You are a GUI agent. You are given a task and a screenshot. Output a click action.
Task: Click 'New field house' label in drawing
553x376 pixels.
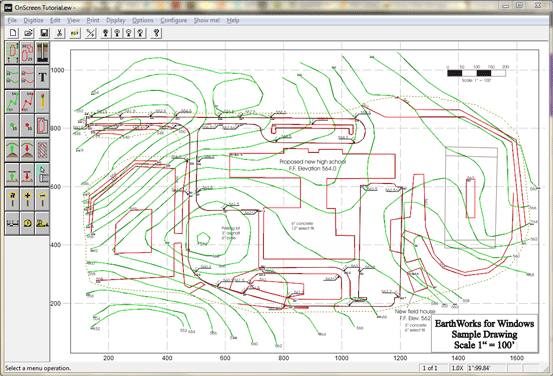coord(415,311)
